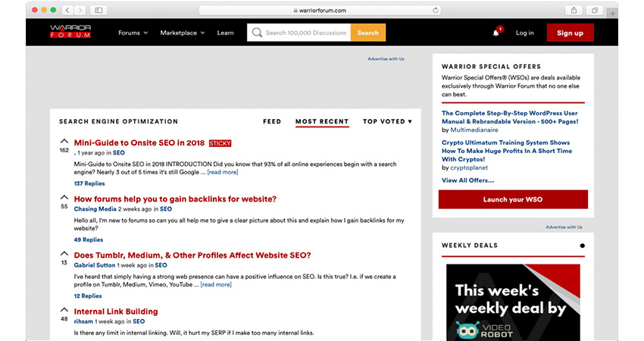The width and height of the screenshot is (644, 341).
Task: Upvote the Mini-Guide to Onsite SEO post
Action: (x=64, y=141)
